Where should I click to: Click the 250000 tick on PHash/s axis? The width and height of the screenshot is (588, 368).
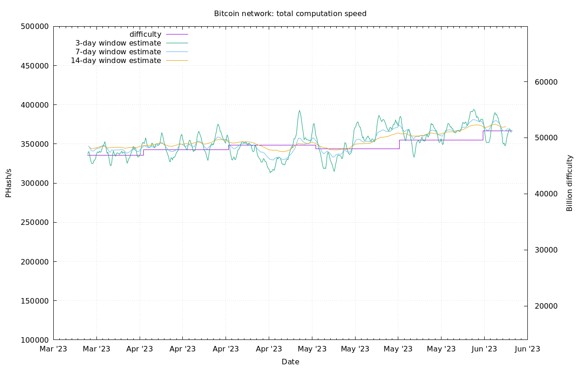point(35,223)
